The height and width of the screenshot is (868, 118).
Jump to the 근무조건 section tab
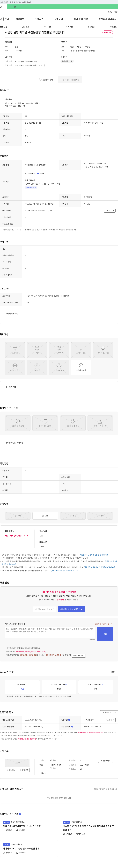pyautogui.click(x=25, y=27)
